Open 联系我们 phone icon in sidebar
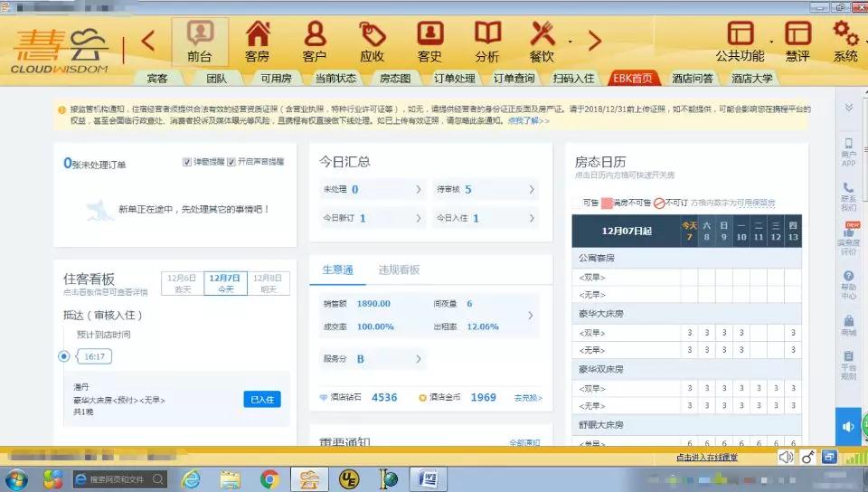The height and width of the screenshot is (492, 868). (849, 196)
